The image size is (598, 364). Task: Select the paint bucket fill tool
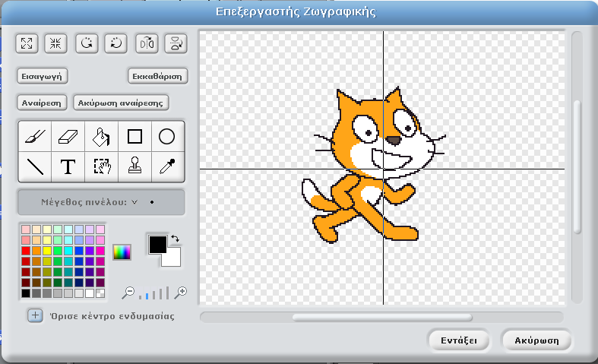[x=102, y=137]
